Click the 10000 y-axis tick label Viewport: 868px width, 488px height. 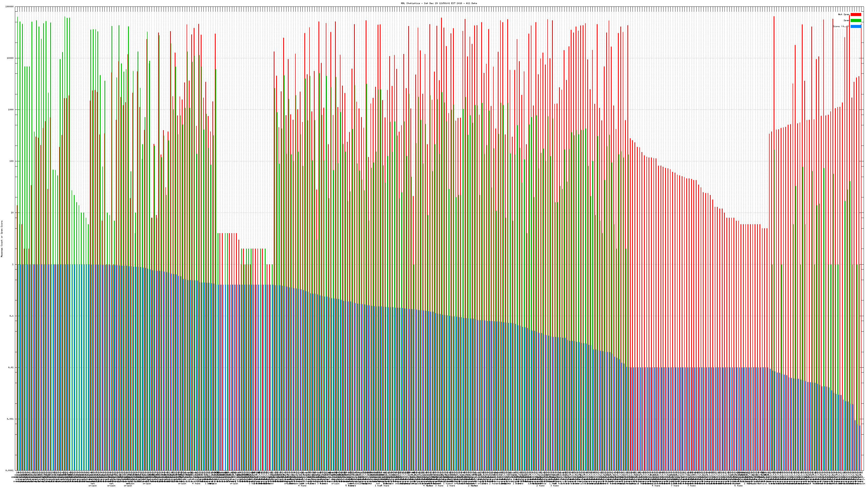click(x=11, y=58)
